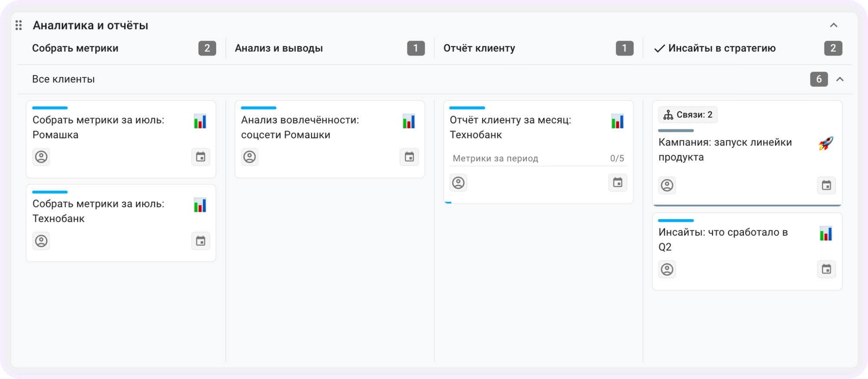This screenshot has width=868, height=379.
Task: Open calendar on Кампания: запуск линейки card
Action: point(826,185)
